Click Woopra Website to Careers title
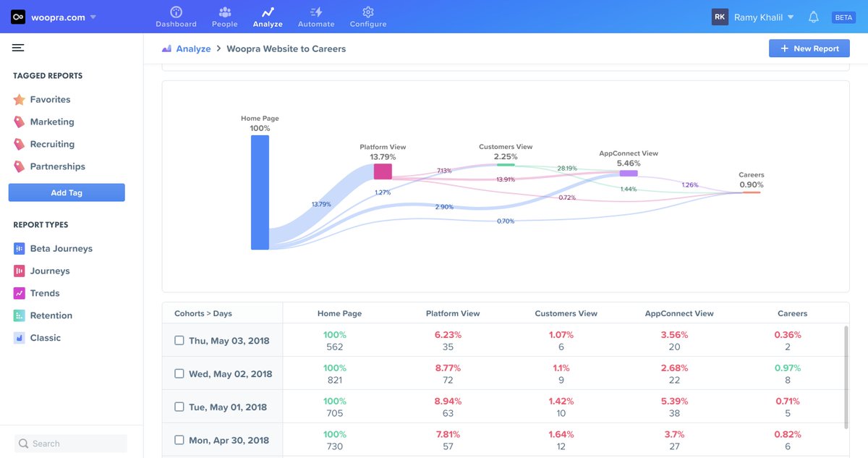Screen dimensions: 868x458 point(286,48)
